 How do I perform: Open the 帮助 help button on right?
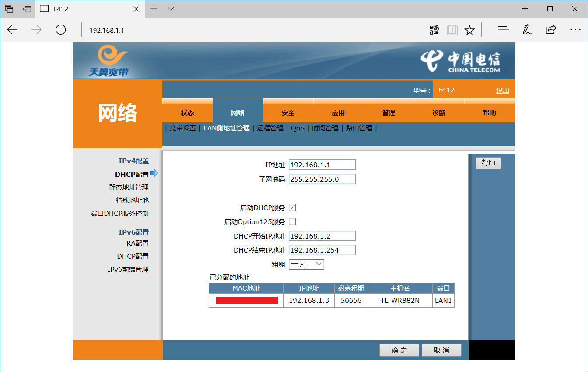[x=488, y=163]
